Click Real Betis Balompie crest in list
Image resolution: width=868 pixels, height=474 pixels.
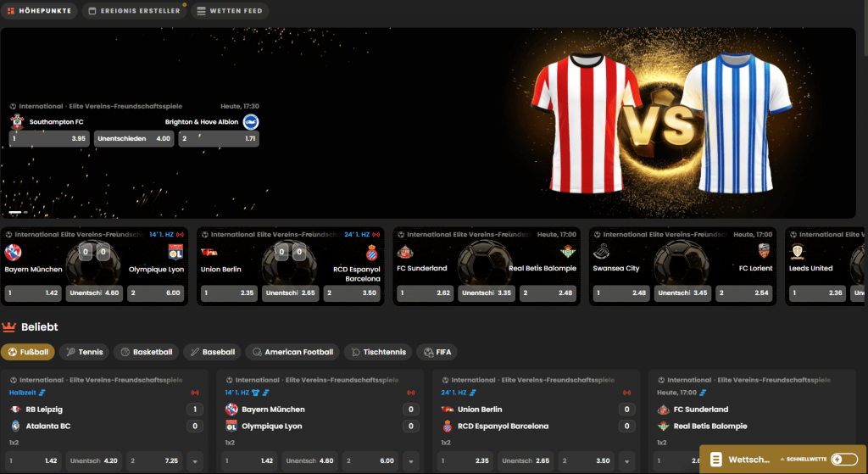(x=663, y=426)
